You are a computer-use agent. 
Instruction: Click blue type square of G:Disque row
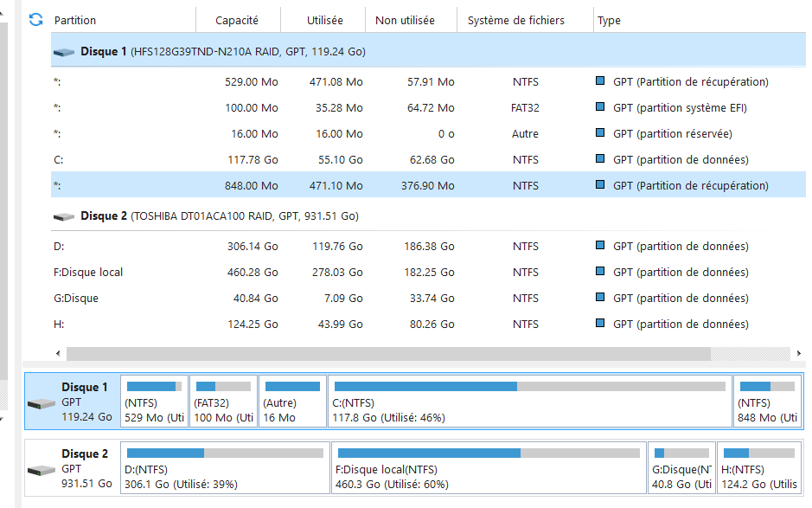pos(600,297)
